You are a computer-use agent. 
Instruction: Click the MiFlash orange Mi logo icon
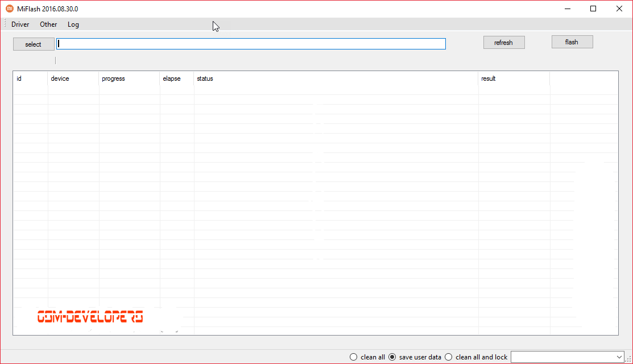[x=10, y=9]
